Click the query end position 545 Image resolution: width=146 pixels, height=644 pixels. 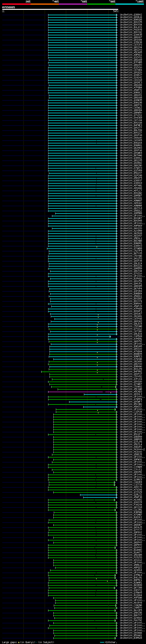click(x=115, y=11)
